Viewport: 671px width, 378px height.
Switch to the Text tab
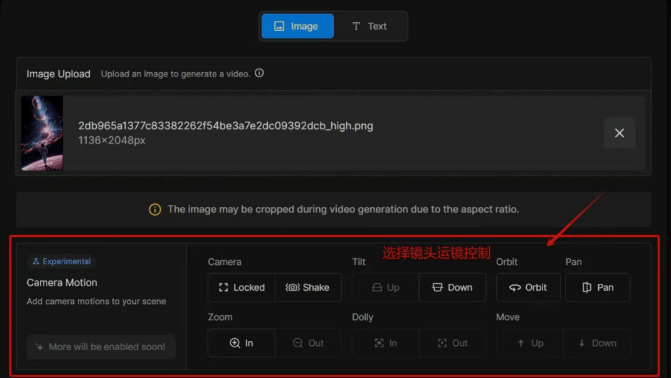click(370, 26)
